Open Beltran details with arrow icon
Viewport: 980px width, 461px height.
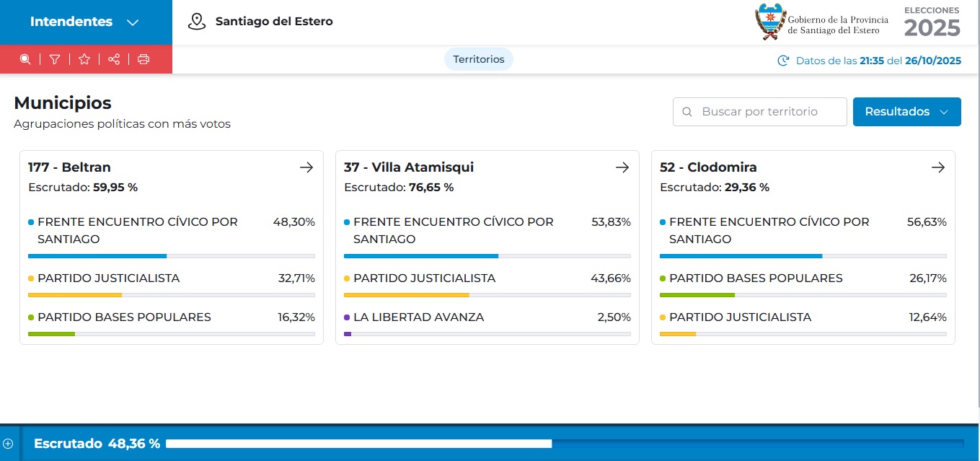point(306,167)
